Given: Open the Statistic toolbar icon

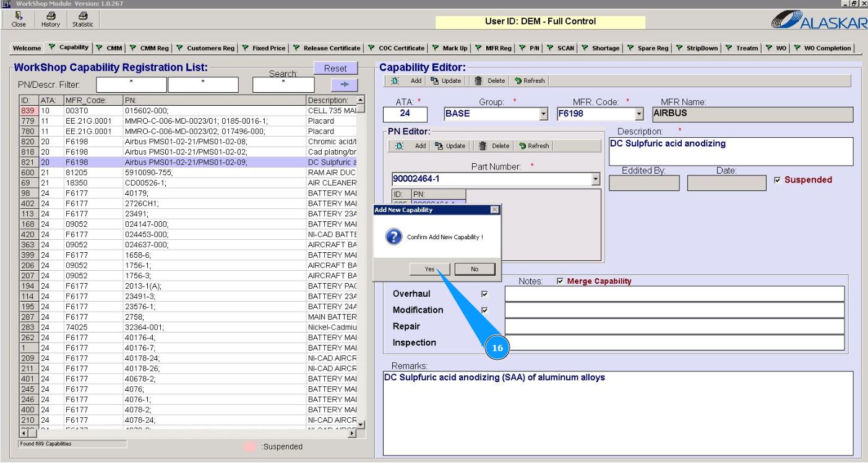Looking at the screenshot, I should click(83, 20).
